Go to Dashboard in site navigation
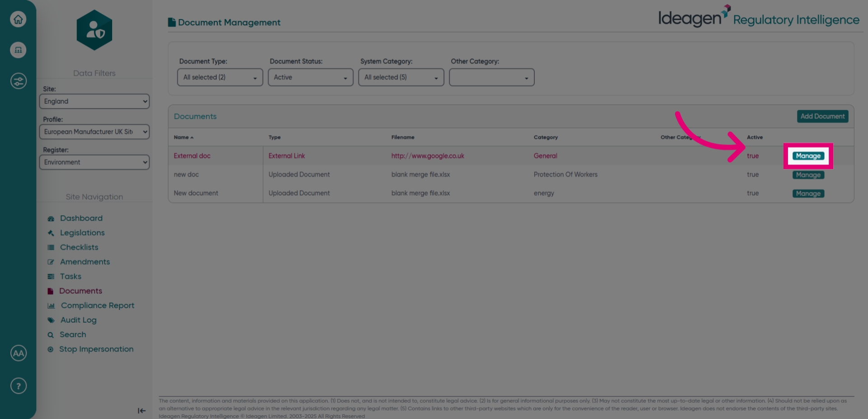868x419 pixels. pos(81,218)
